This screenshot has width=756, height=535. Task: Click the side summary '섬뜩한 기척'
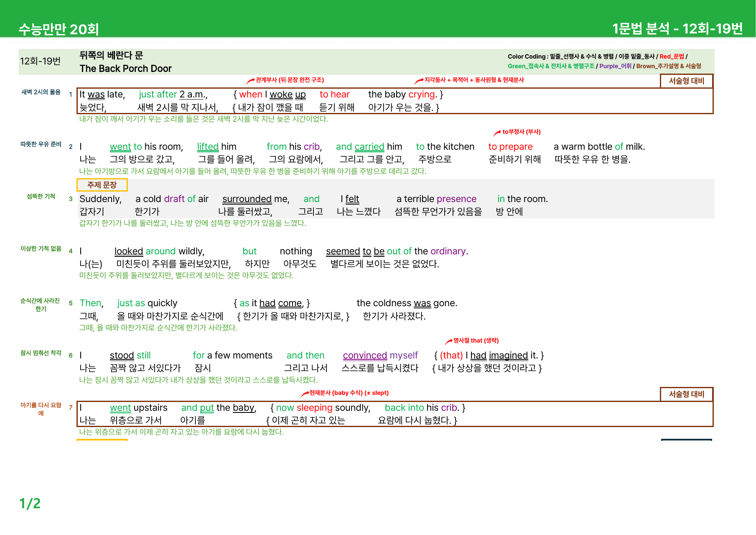[x=41, y=196]
